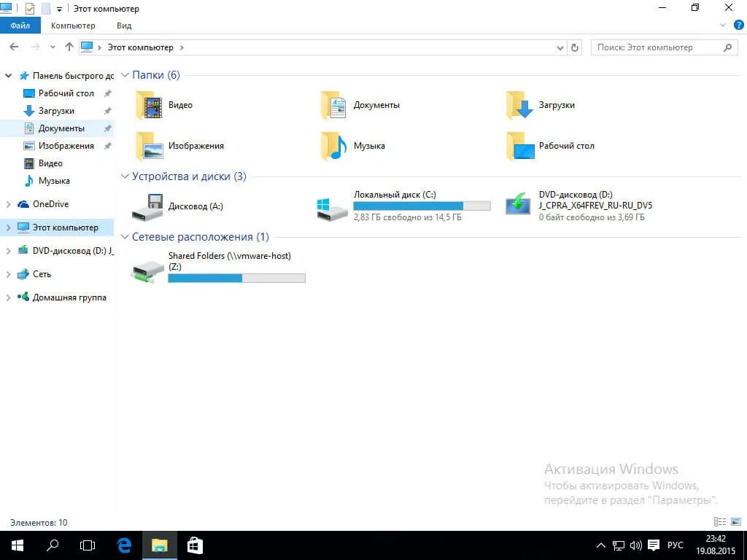Select Изображения in the navigation pane
Screen dimensions: 747x560
[66, 146]
